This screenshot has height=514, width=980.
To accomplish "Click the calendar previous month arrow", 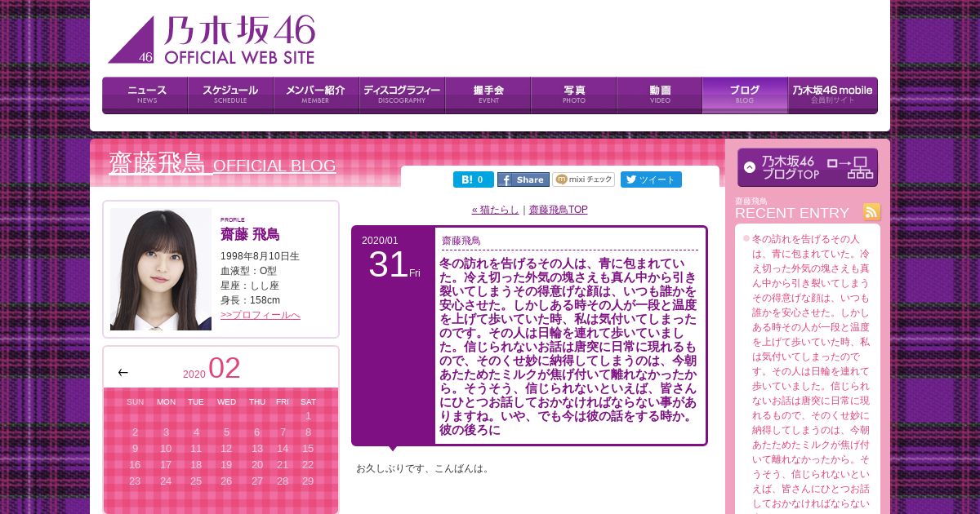I will click(123, 372).
